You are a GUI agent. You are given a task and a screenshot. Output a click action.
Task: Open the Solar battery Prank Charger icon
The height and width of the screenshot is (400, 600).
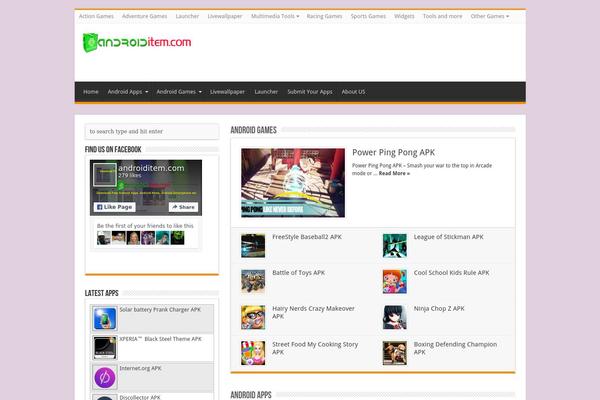pyautogui.click(x=104, y=318)
